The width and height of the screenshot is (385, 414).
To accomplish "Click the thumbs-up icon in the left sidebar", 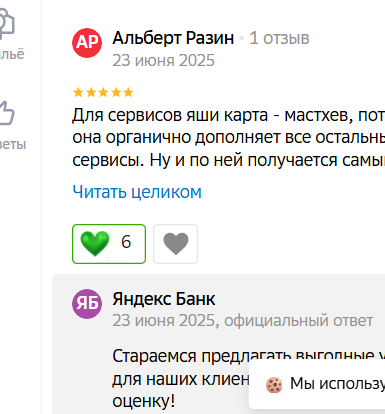I will point(7,113).
